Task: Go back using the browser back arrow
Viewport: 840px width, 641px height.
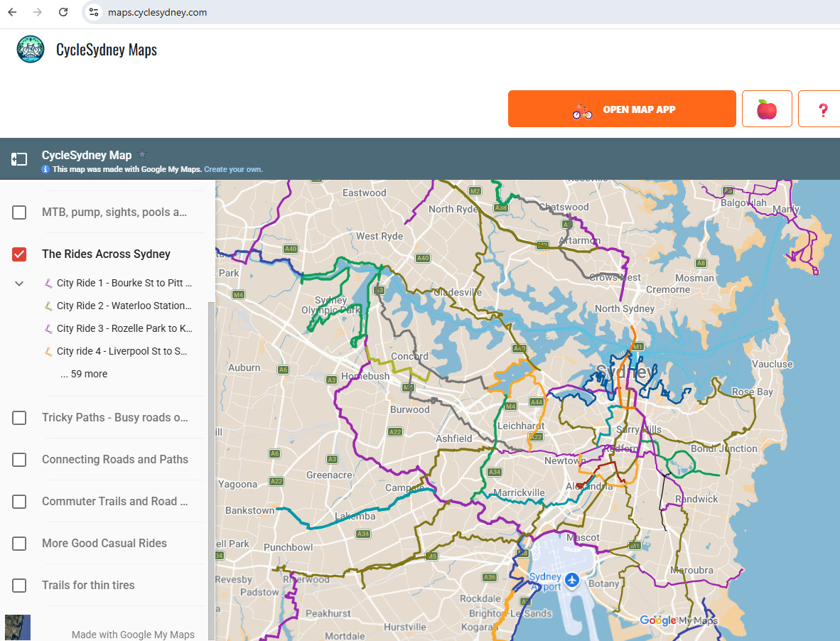Action: tap(12, 12)
